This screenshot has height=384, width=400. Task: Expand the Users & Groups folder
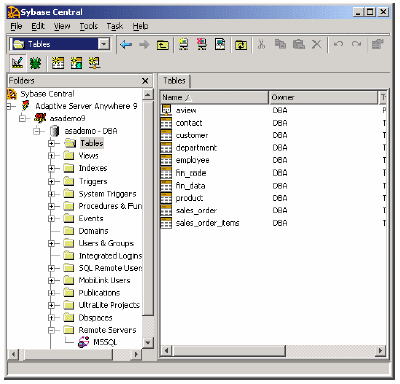point(51,243)
